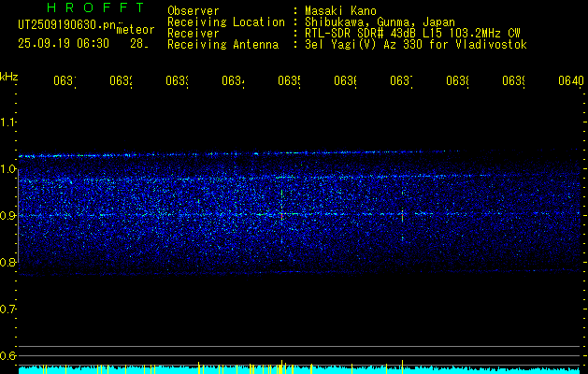The image size is (588, 374).
Task: Click the 0640 time axis marker
Action: click(x=571, y=80)
